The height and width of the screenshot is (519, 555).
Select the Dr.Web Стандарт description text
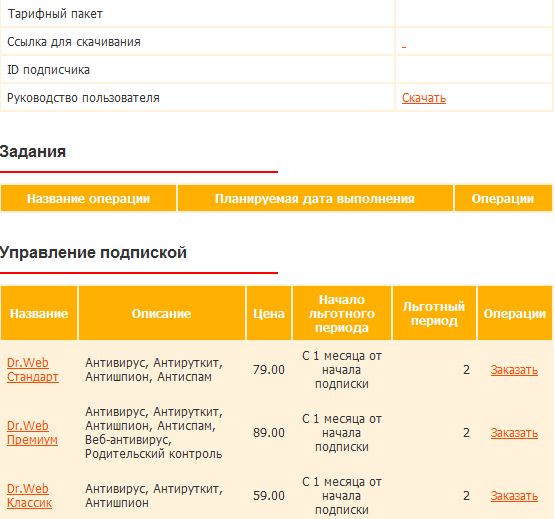(154, 370)
